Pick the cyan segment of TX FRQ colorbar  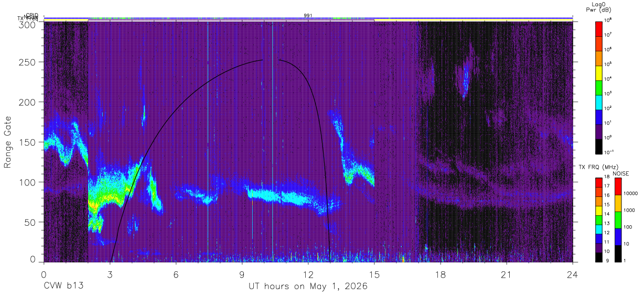pos(599,229)
